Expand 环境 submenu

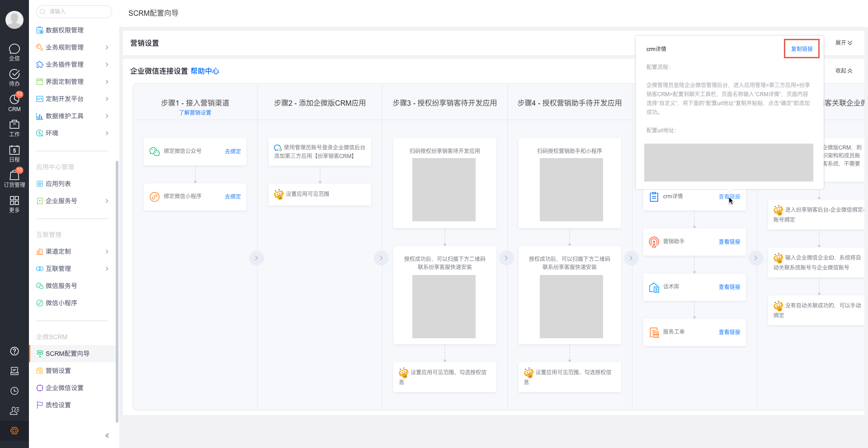(107, 133)
